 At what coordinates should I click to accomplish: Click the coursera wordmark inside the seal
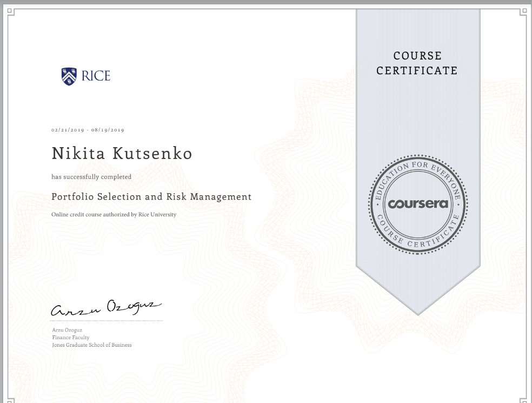click(418, 204)
